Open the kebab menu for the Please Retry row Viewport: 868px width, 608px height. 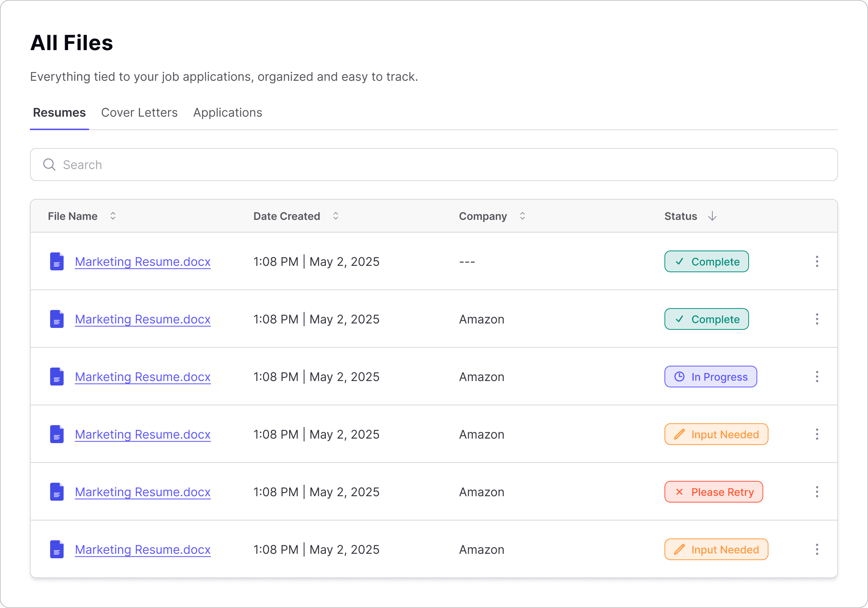tap(817, 492)
